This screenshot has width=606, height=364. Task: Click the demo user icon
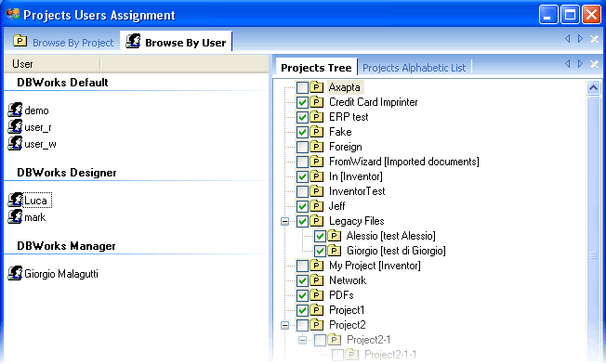[16, 110]
